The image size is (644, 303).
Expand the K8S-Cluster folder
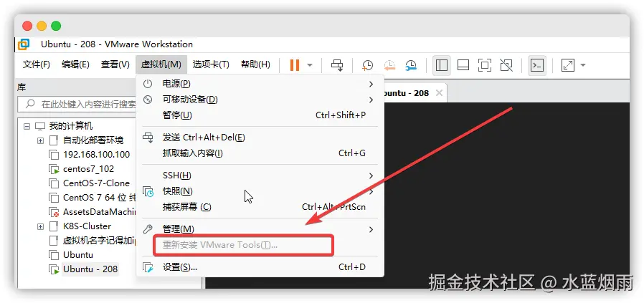pos(40,226)
